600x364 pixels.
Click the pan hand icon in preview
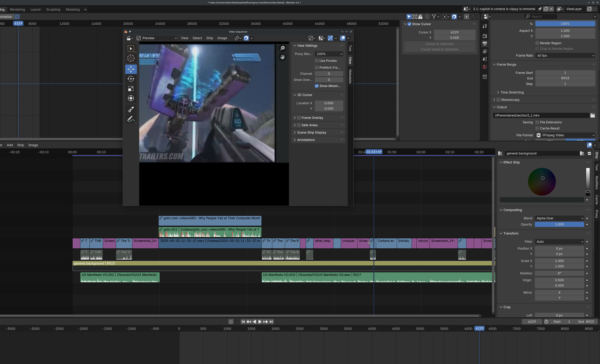click(283, 57)
